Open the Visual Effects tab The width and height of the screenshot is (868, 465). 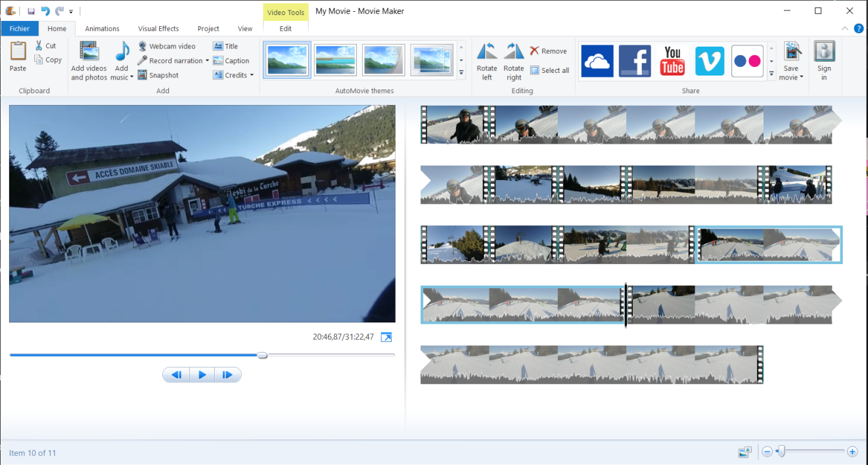click(158, 29)
